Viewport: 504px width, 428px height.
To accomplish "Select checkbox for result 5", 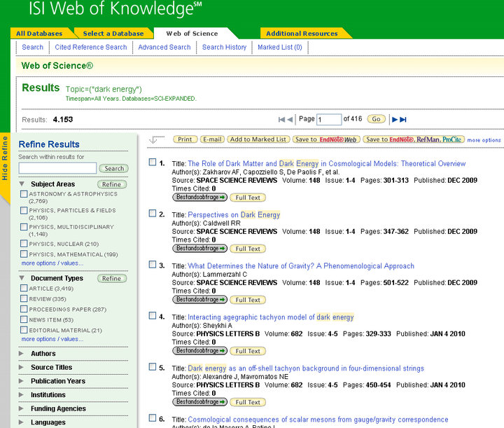I will [153, 366].
